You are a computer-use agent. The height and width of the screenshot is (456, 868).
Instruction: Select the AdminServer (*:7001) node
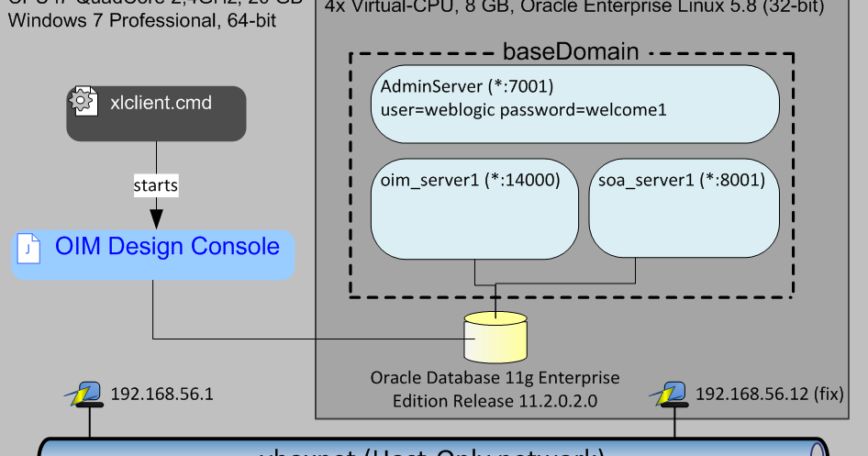tap(575, 104)
